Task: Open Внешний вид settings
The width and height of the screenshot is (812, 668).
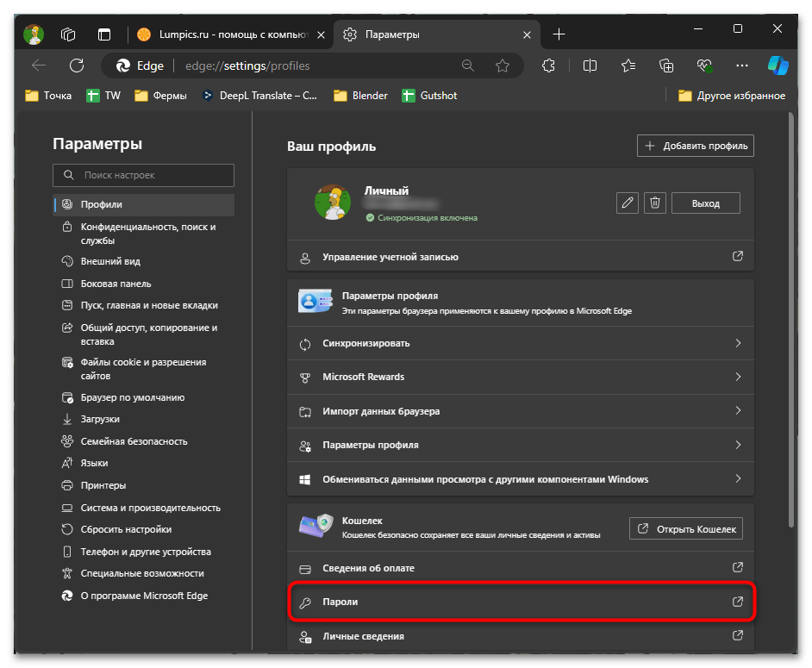Action: tap(144, 261)
